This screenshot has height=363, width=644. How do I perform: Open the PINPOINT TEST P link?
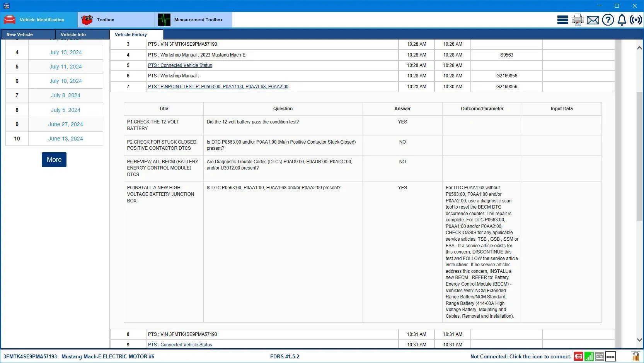click(218, 87)
